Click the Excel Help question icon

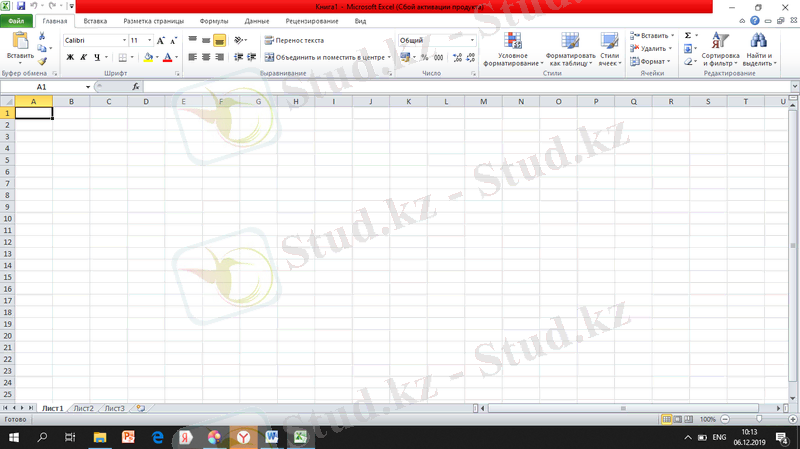(755, 20)
